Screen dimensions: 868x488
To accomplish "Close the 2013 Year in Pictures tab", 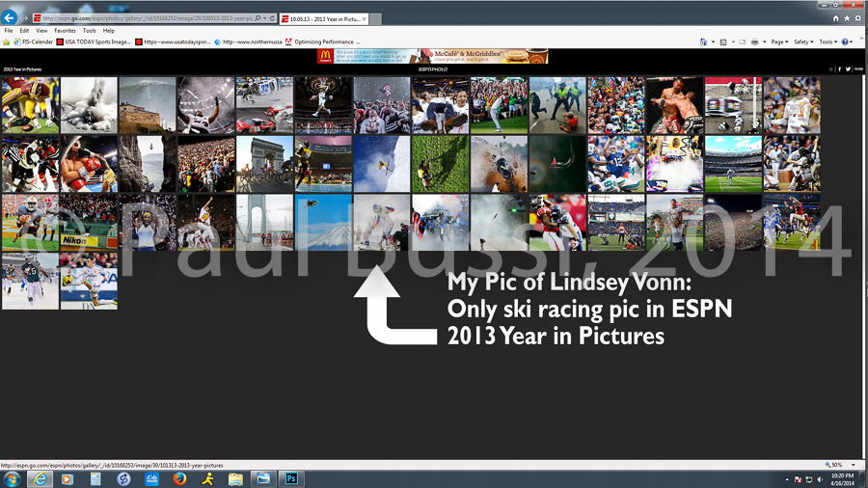I will (364, 19).
